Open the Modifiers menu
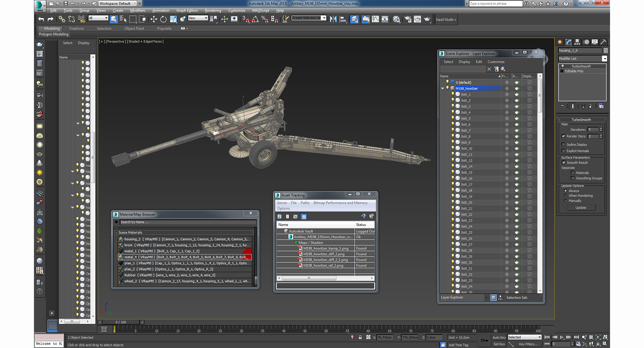Screen dimensions: 644x348 click(x=138, y=10)
